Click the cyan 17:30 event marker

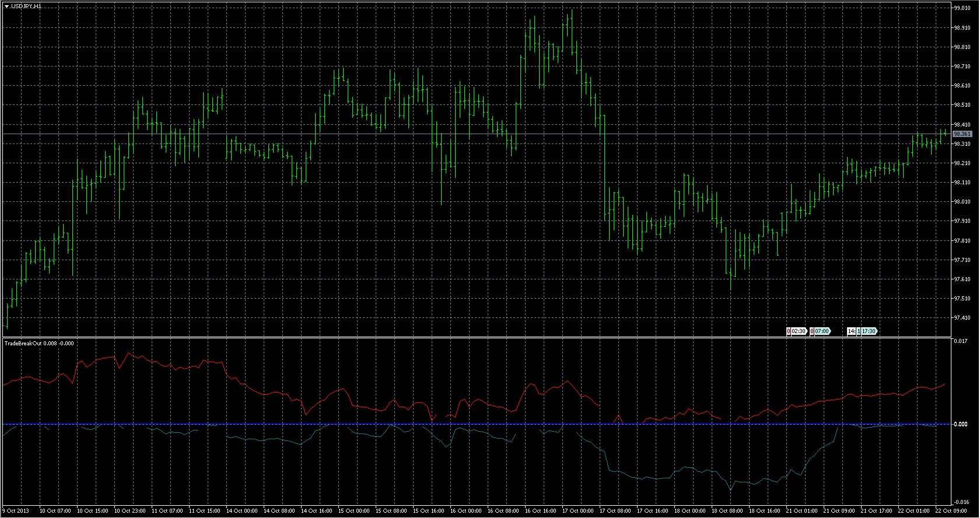(869, 331)
